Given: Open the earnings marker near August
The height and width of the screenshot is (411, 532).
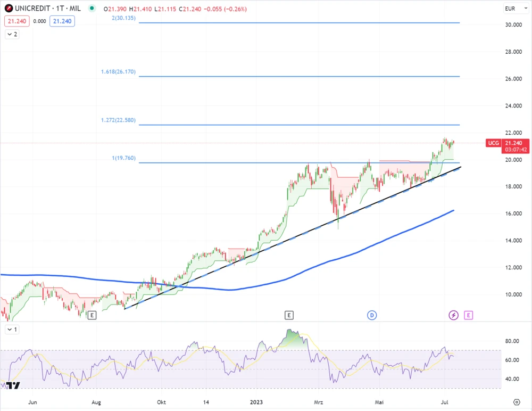Looking at the screenshot, I should pos(92,315).
